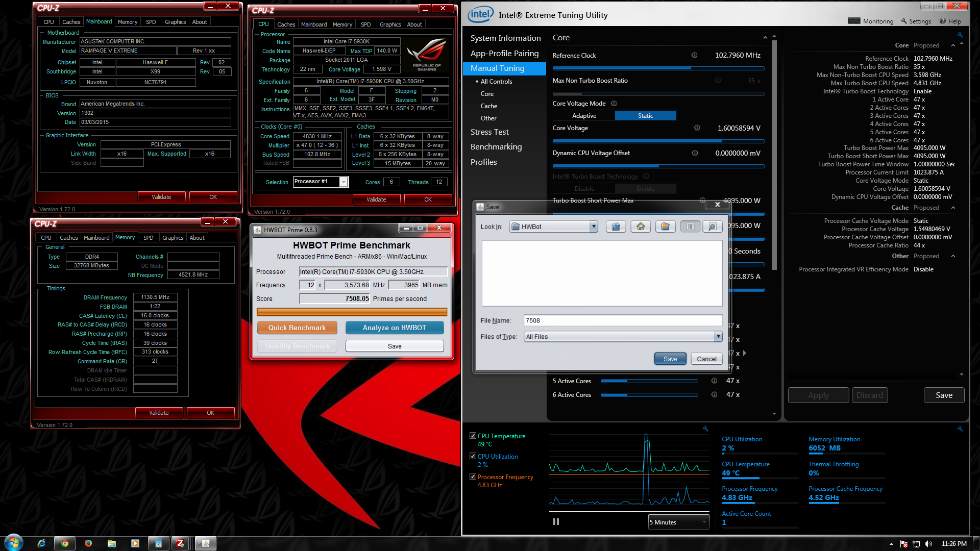Set Core Voltage Mode to Adaptive
This screenshot has height=551, width=980.
pos(584,116)
